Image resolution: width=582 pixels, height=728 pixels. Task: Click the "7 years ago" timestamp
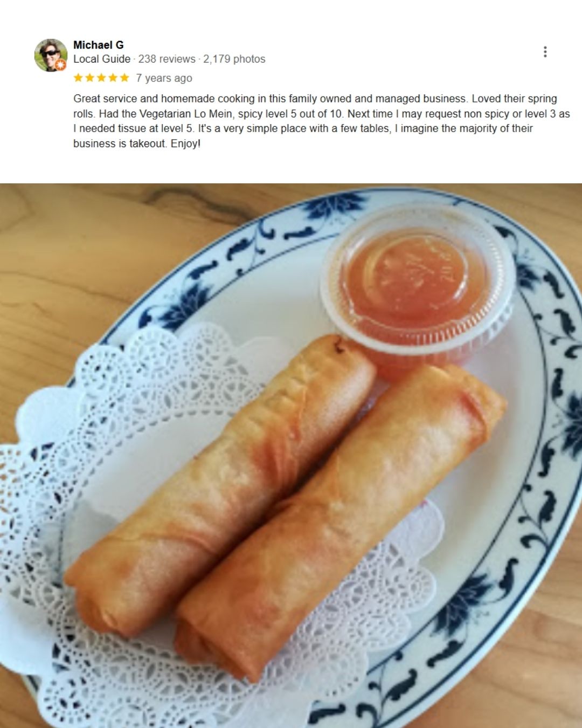(164, 78)
